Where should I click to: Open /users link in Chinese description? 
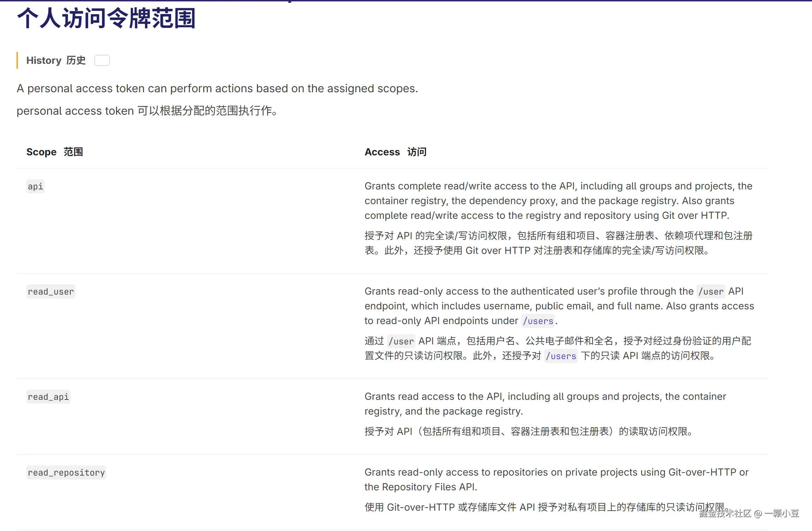pyautogui.click(x=561, y=356)
